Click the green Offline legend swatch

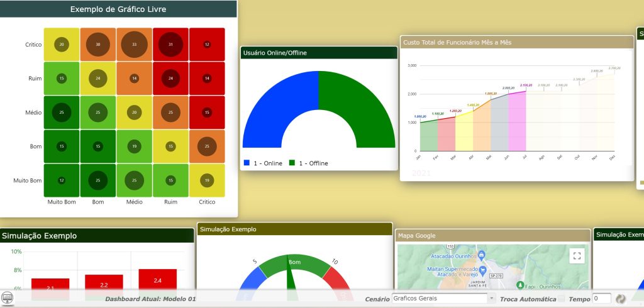coord(292,163)
